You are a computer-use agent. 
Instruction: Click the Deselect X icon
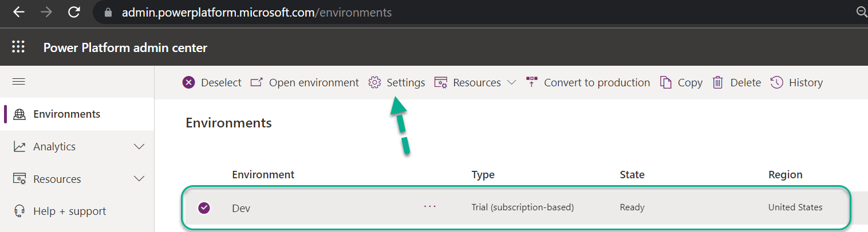coord(189,83)
